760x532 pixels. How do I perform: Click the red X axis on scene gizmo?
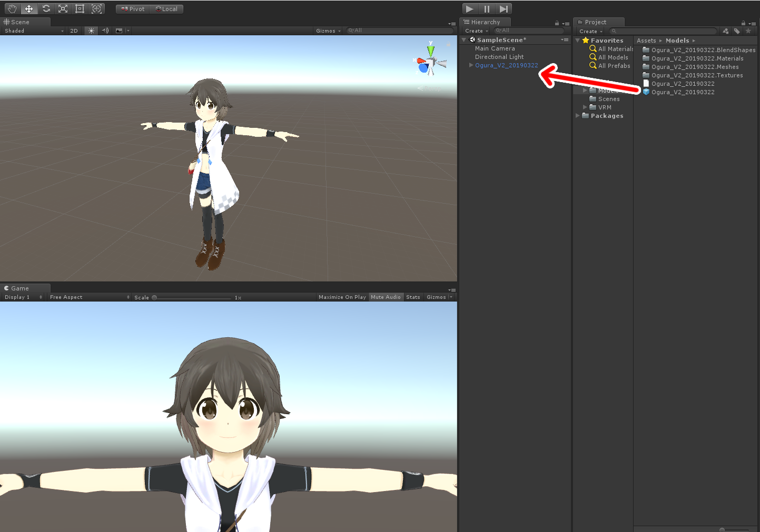[421, 61]
